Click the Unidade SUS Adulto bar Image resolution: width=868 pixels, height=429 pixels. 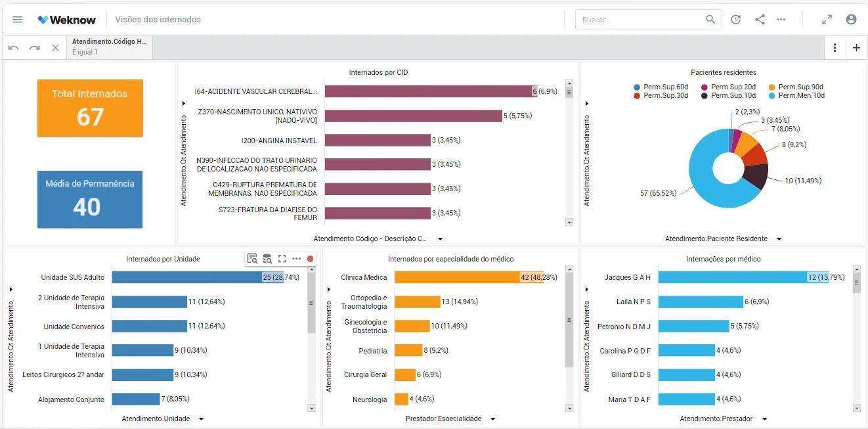click(x=198, y=277)
